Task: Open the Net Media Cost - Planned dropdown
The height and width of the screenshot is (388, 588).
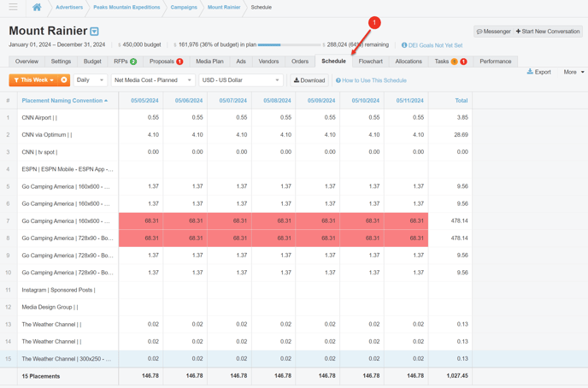Action: tap(153, 80)
